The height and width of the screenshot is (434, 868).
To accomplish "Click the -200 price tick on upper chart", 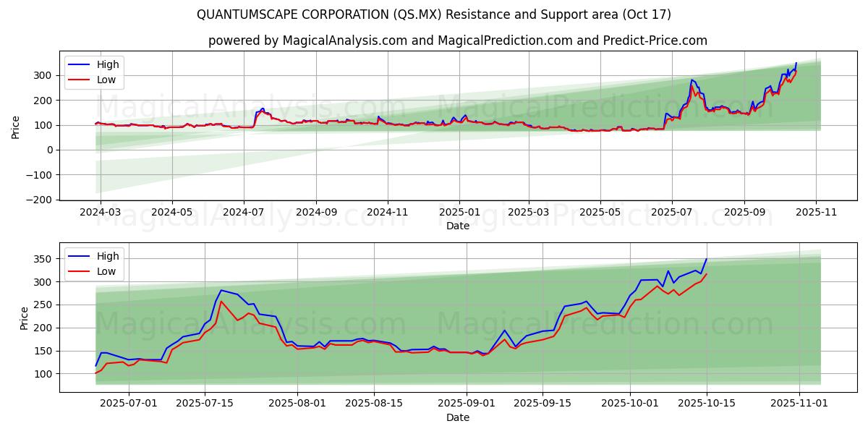I will click(x=42, y=200).
